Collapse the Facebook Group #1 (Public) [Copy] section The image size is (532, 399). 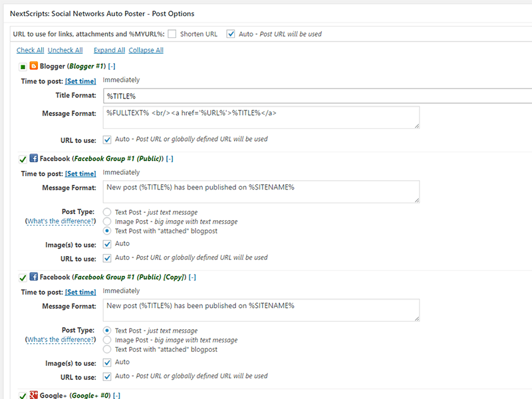[192, 277]
